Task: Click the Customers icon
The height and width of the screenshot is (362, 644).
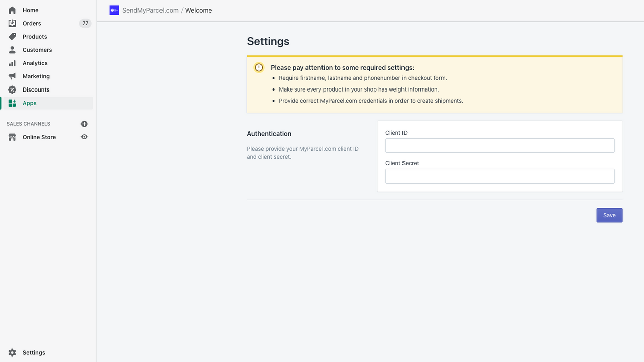Action: coord(11,50)
